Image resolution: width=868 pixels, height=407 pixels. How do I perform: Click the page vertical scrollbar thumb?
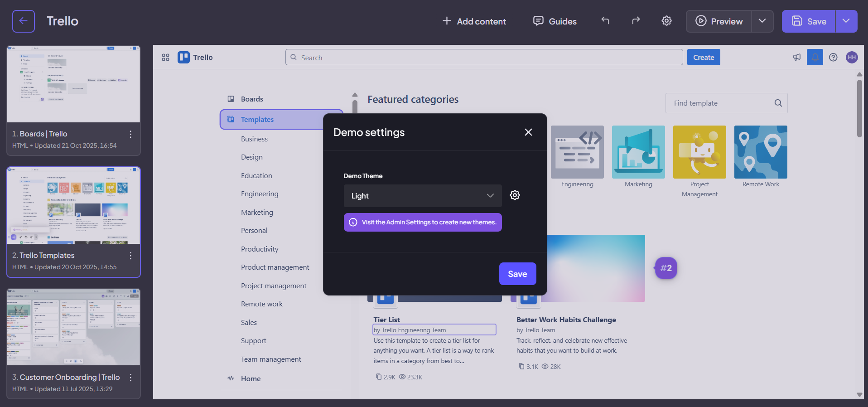(x=859, y=108)
